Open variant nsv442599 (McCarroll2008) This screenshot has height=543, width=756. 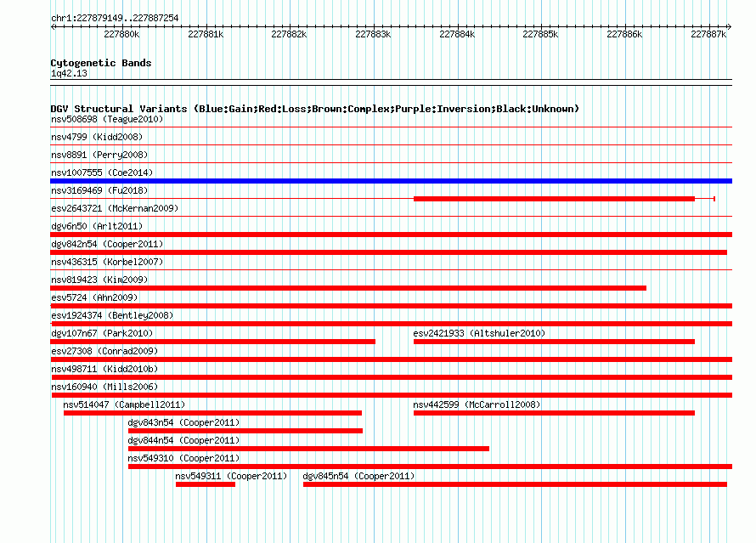[477, 404]
